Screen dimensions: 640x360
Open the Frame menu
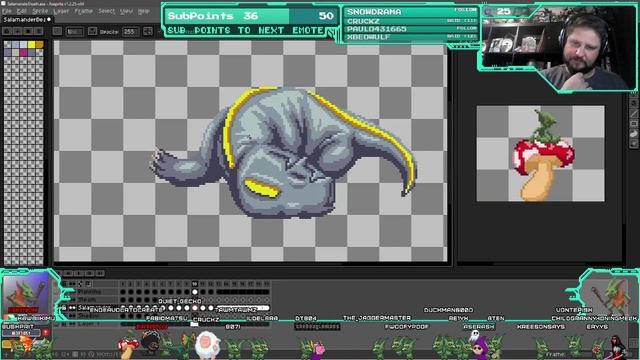coord(84,11)
